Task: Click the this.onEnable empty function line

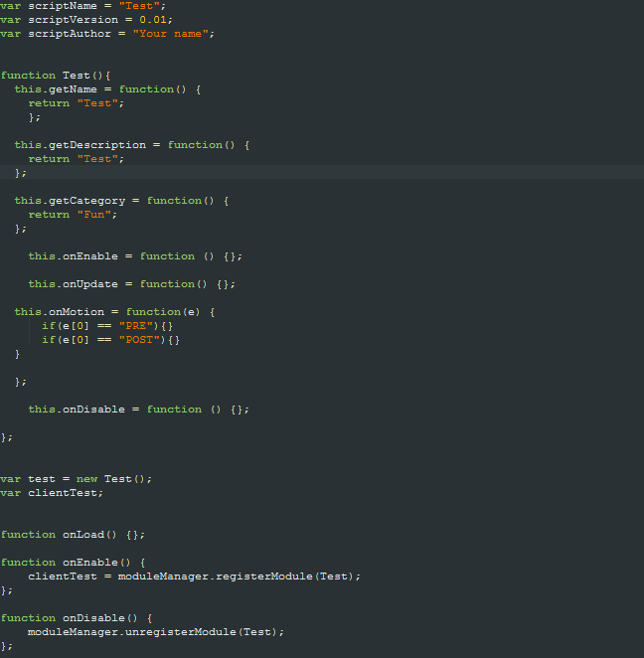Action: (x=135, y=256)
